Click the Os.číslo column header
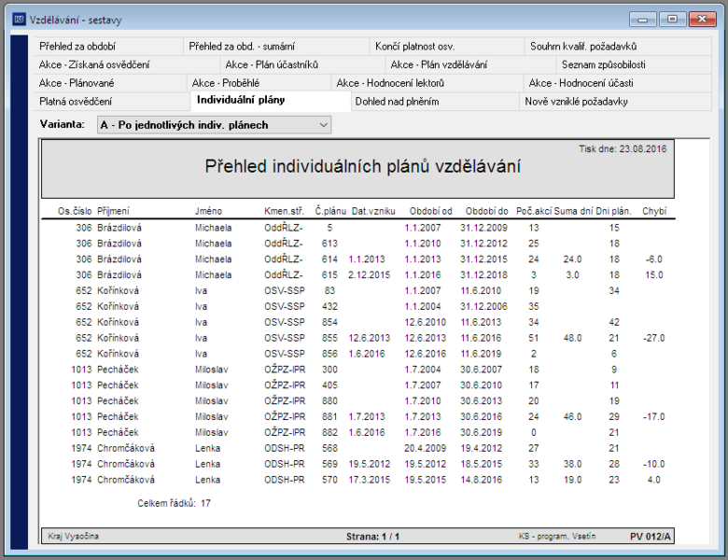Screen dimensions: 728x560 [75, 211]
